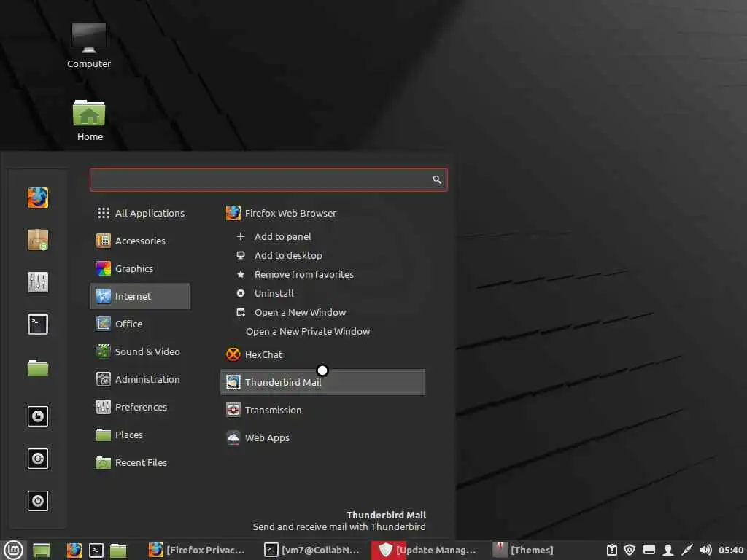Launch Software Manager from the favorites sidebar

[38, 239]
